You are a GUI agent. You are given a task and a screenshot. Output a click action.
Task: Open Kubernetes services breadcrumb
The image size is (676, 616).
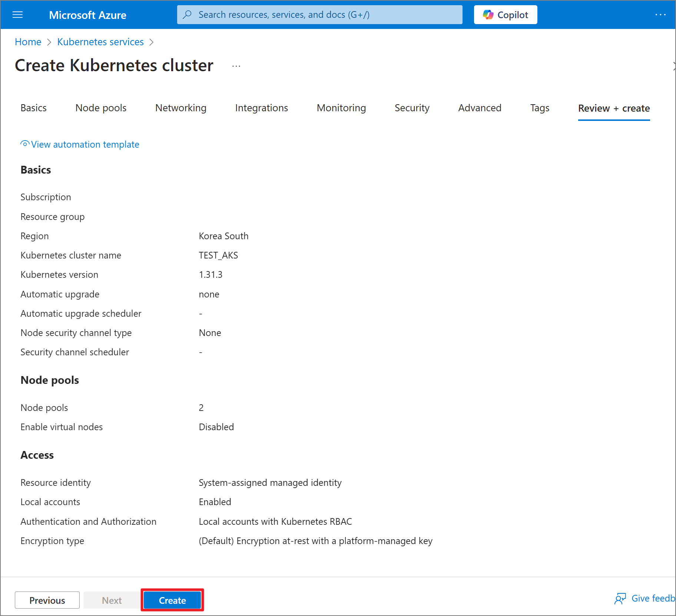click(x=100, y=42)
